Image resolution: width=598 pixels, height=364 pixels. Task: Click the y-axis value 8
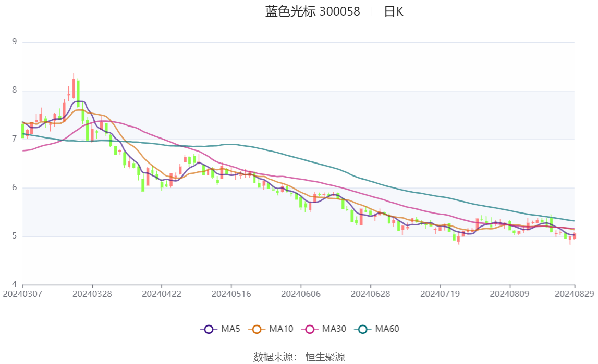15,90
